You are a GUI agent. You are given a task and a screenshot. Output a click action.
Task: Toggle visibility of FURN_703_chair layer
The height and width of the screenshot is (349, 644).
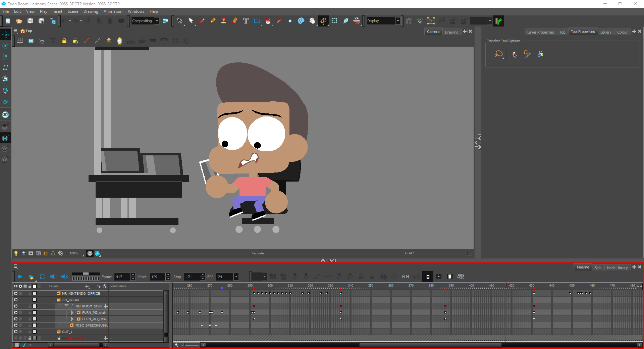[x=16, y=312]
